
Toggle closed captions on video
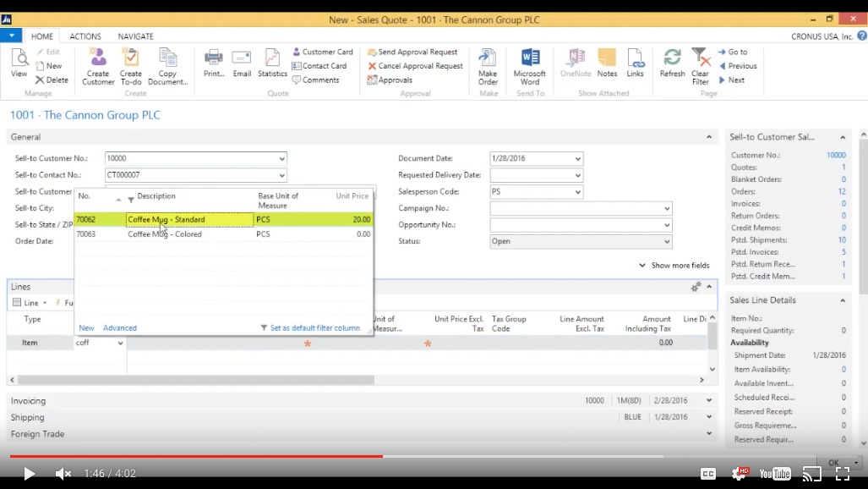tap(708, 474)
